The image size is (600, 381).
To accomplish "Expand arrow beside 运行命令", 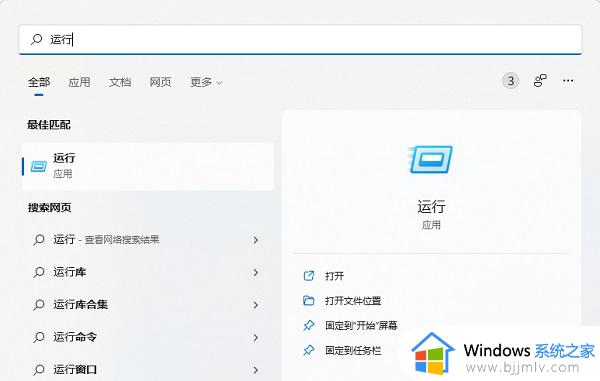I will pos(256,337).
